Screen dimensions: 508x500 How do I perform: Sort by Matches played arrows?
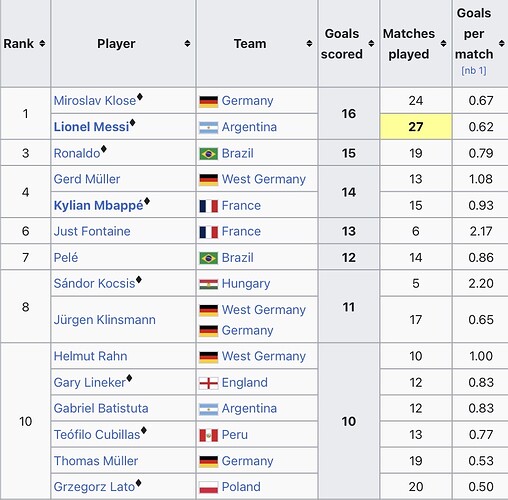click(x=443, y=43)
